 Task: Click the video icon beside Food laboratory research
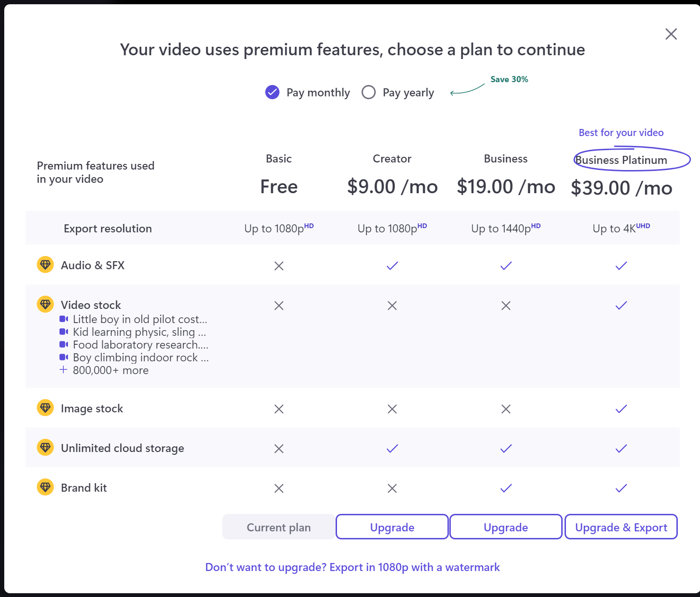[x=64, y=344]
